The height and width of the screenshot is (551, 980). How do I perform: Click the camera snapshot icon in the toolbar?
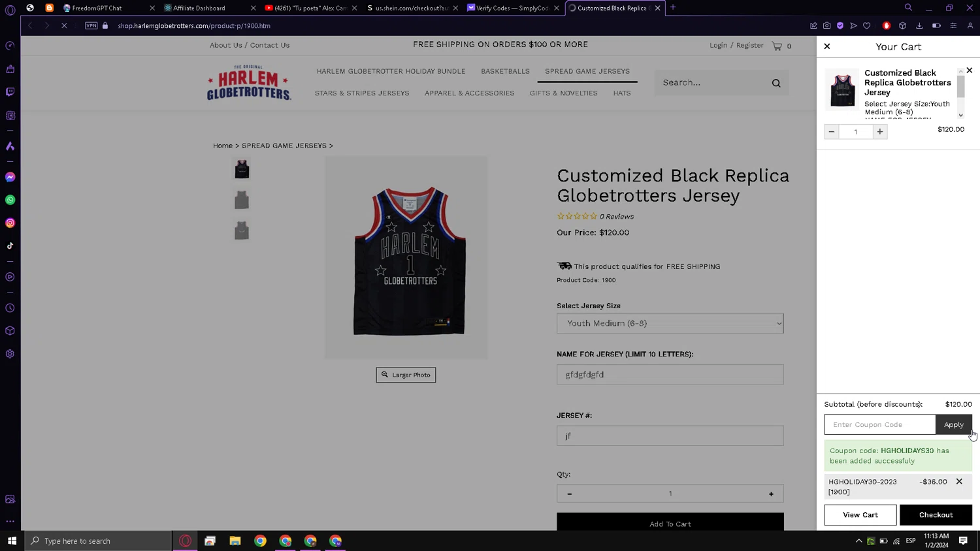826,25
